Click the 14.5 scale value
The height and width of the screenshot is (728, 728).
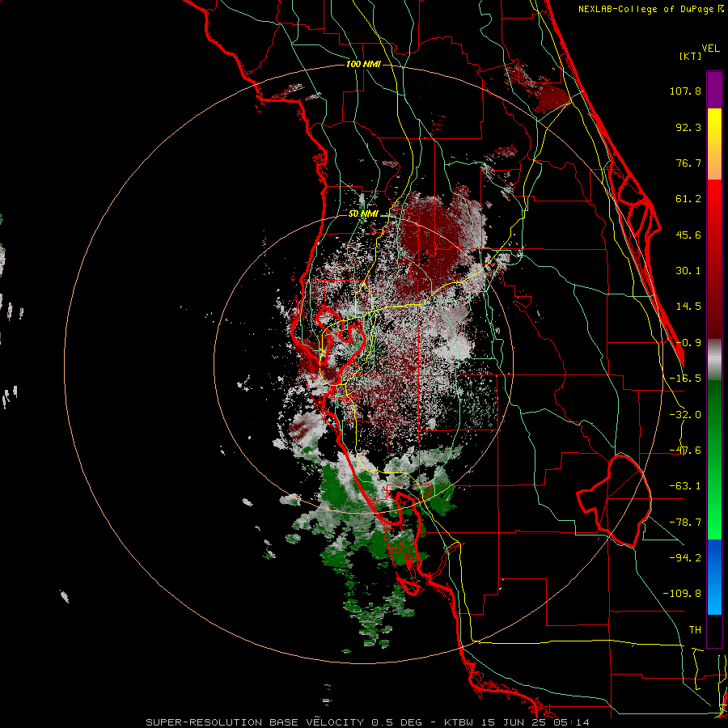click(688, 307)
